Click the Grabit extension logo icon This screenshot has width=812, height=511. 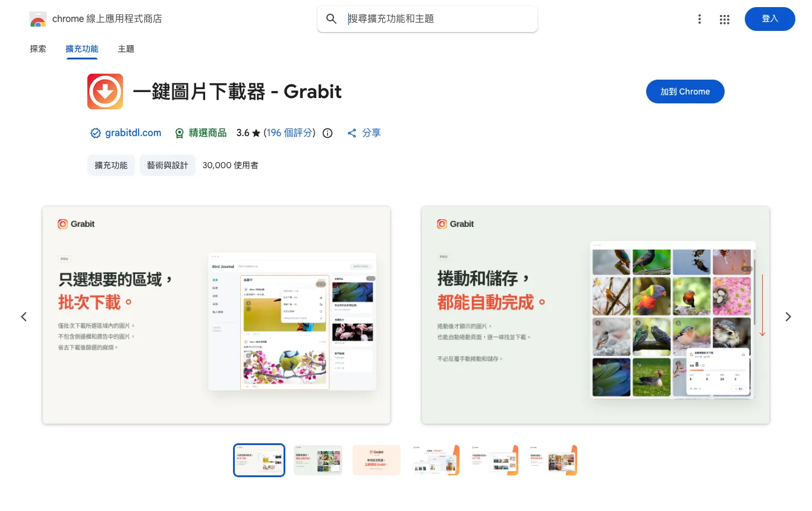tap(105, 92)
